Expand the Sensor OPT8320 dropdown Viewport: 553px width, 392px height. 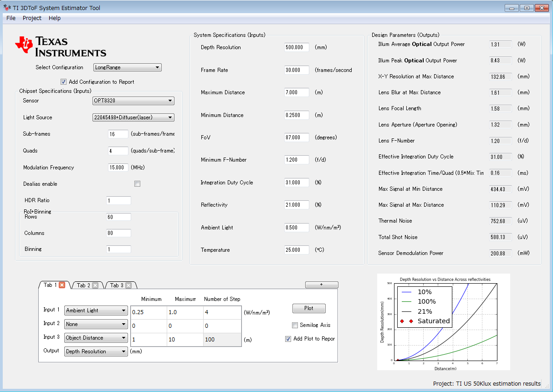[x=133, y=101]
